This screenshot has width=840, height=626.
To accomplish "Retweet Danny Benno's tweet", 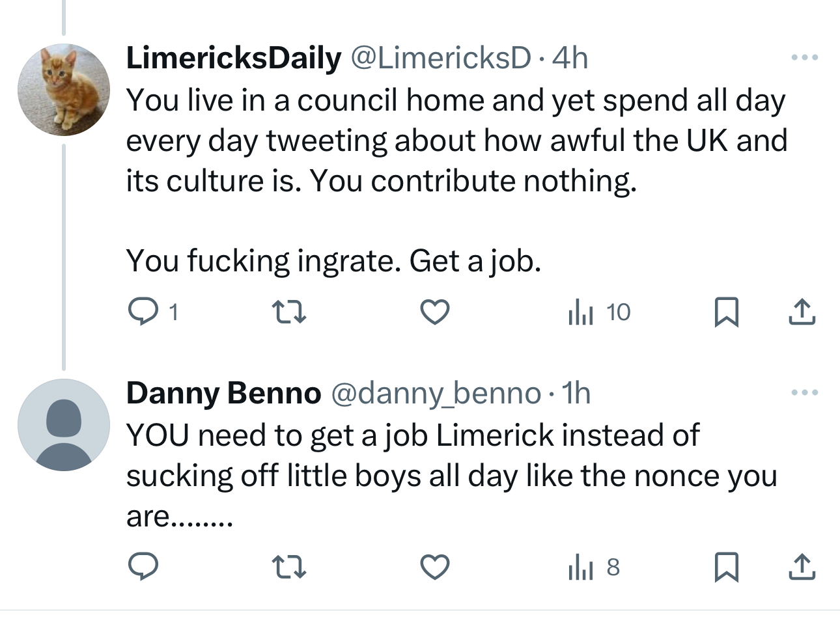I will [288, 567].
